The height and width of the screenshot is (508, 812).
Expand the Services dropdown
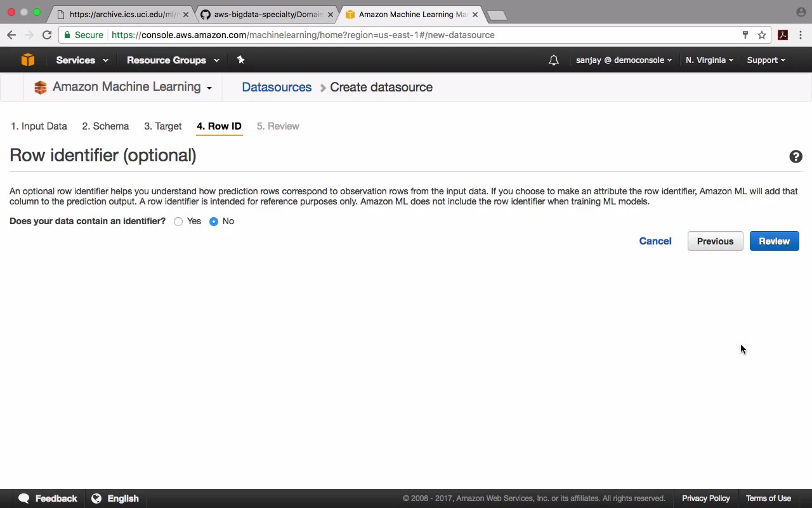(82, 60)
